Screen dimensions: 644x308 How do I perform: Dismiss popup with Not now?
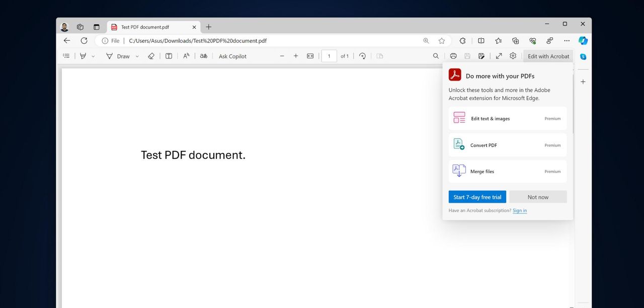(x=538, y=197)
